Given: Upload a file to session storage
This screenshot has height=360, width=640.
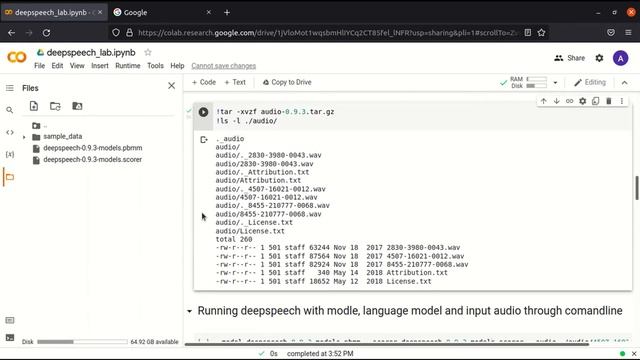Looking at the screenshot, I should pyautogui.click(x=34, y=106).
